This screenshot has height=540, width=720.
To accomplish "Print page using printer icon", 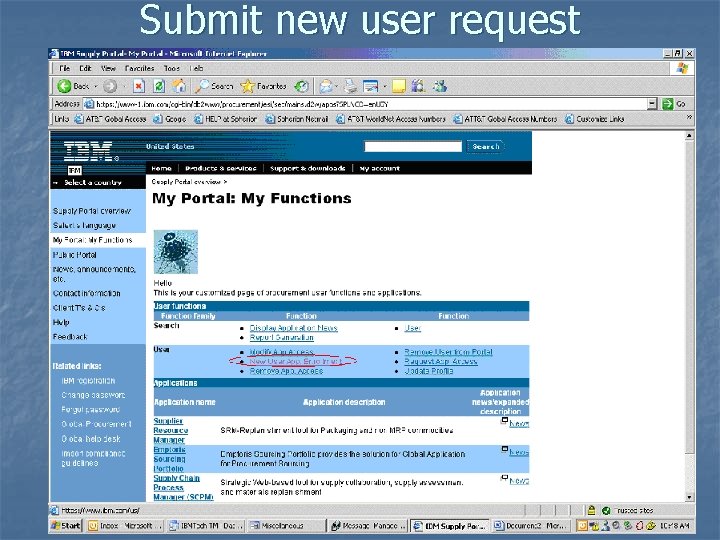I will [350, 86].
